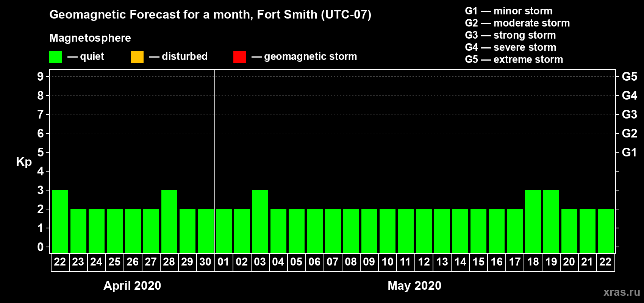Click the bar for May 10
Viewport: 644px width, 303px height.
click(x=388, y=231)
